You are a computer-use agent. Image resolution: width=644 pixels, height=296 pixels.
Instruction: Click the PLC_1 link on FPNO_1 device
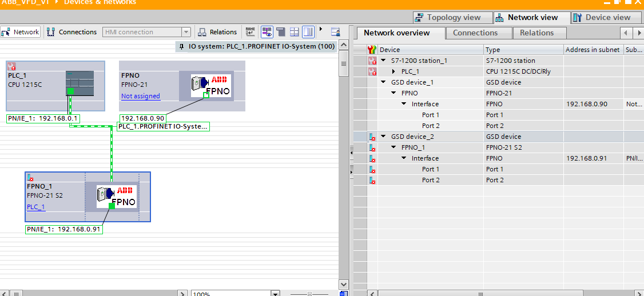tap(36, 207)
